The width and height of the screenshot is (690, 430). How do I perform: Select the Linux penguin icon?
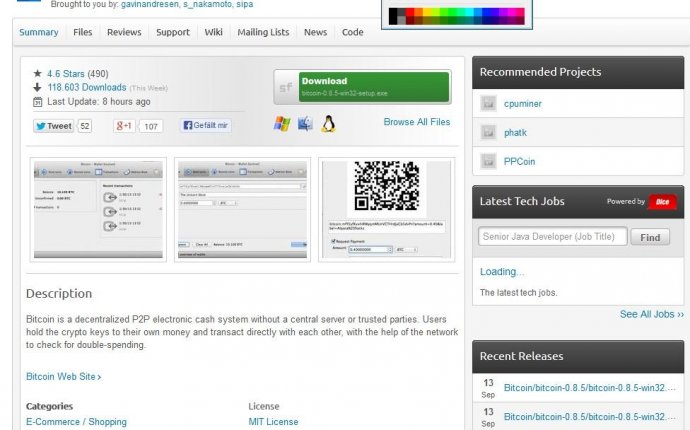[328, 124]
